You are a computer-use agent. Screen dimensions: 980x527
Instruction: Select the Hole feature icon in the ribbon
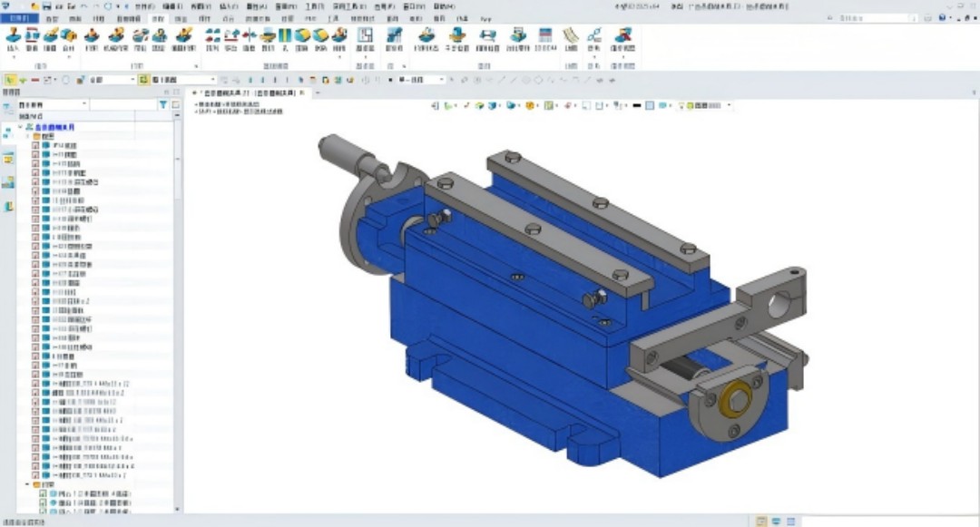(x=284, y=38)
